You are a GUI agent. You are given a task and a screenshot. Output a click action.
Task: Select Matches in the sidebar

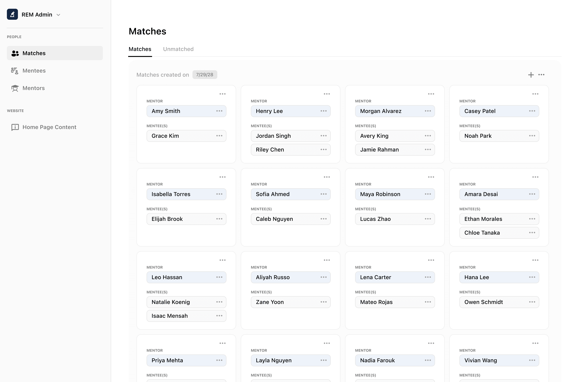(34, 53)
